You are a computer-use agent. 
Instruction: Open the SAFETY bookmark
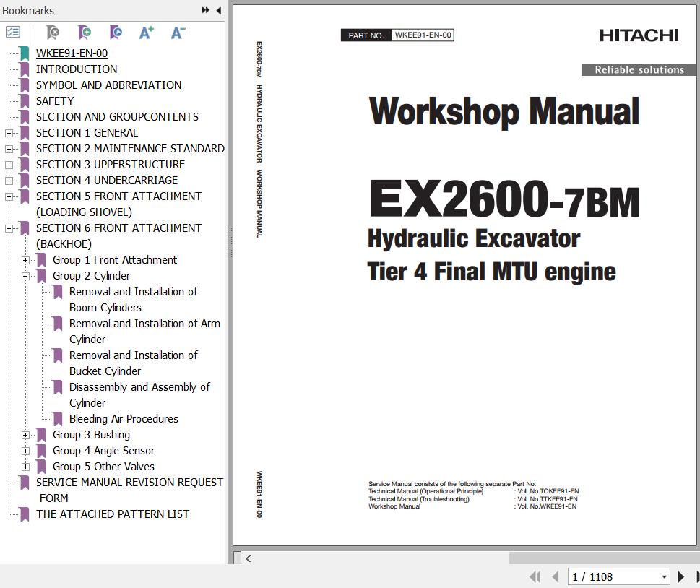pos(54,101)
